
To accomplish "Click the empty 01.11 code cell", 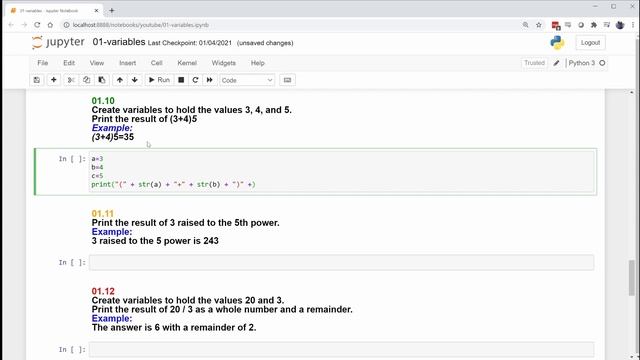I will coord(342,262).
